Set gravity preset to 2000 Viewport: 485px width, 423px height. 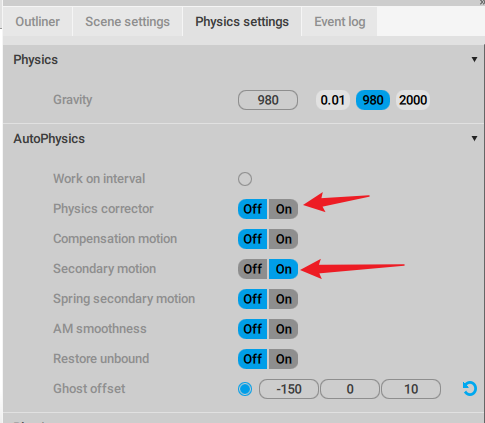413,100
